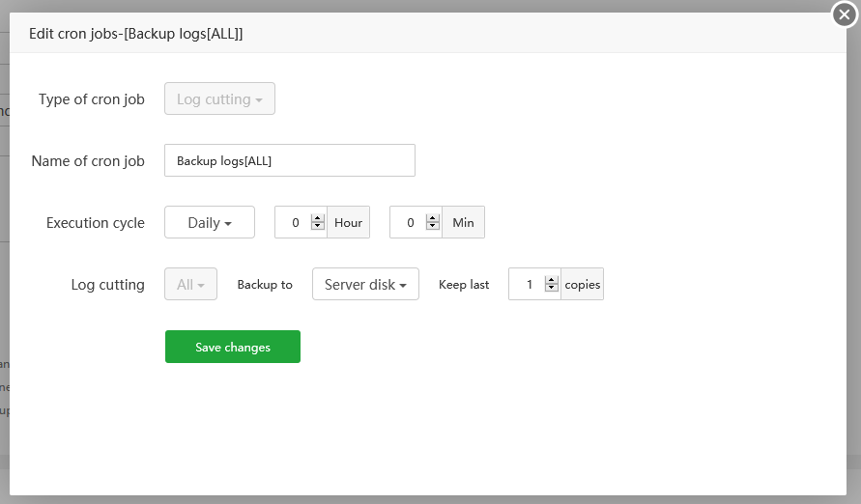Viewport: 861px width, 504px height.
Task: Decrease the Hour value with down arrow
Action: tap(318, 227)
